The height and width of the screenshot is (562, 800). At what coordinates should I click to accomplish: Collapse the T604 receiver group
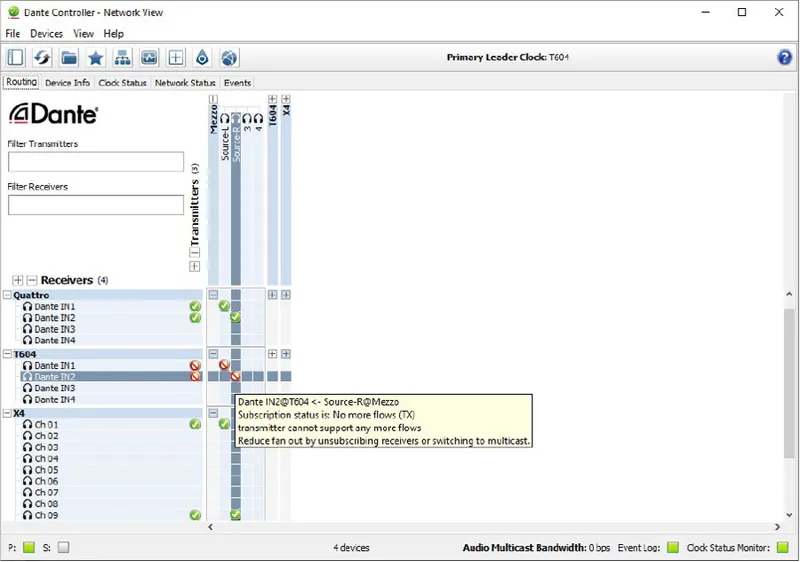click(7, 354)
